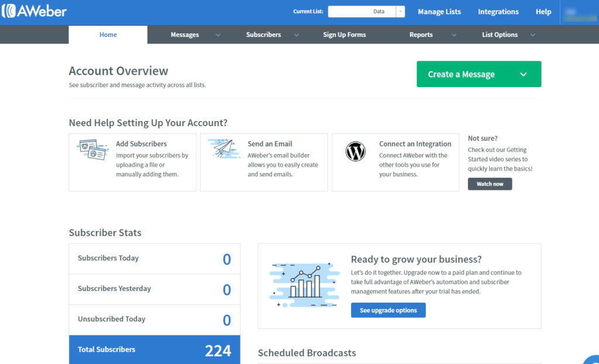The height and width of the screenshot is (364, 599).
Task: Click the Add Subscribers cards icon
Action: click(93, 151)
